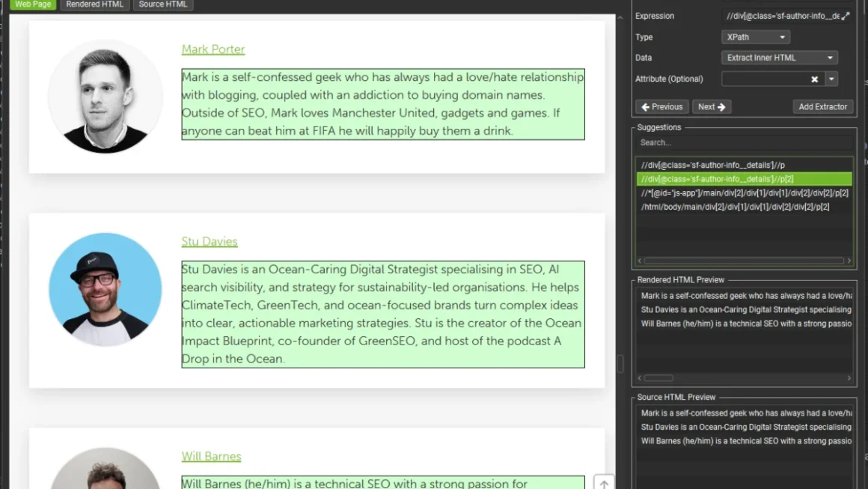
Task: Open the Mark Porter author link
Action: (213, 49)
